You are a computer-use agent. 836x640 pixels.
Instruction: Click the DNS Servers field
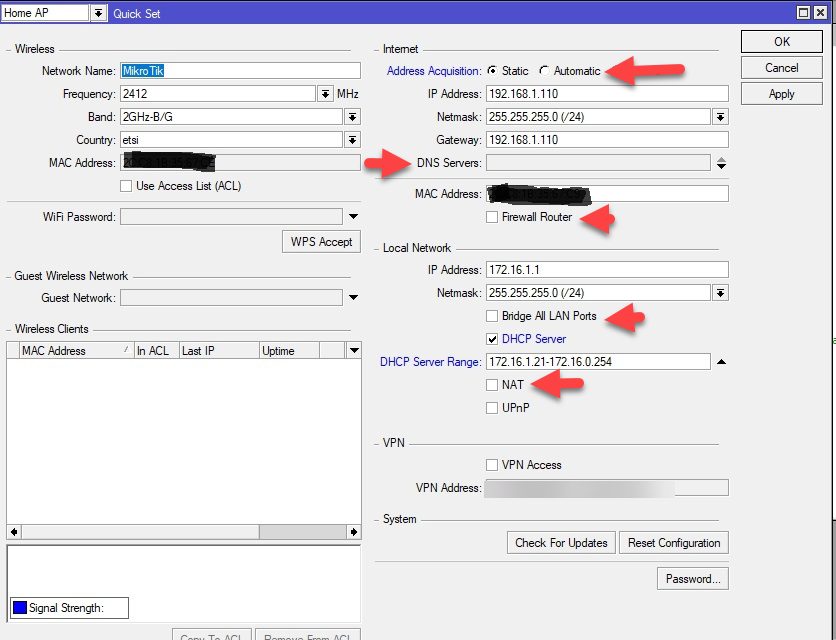click(x=598, y=163)
